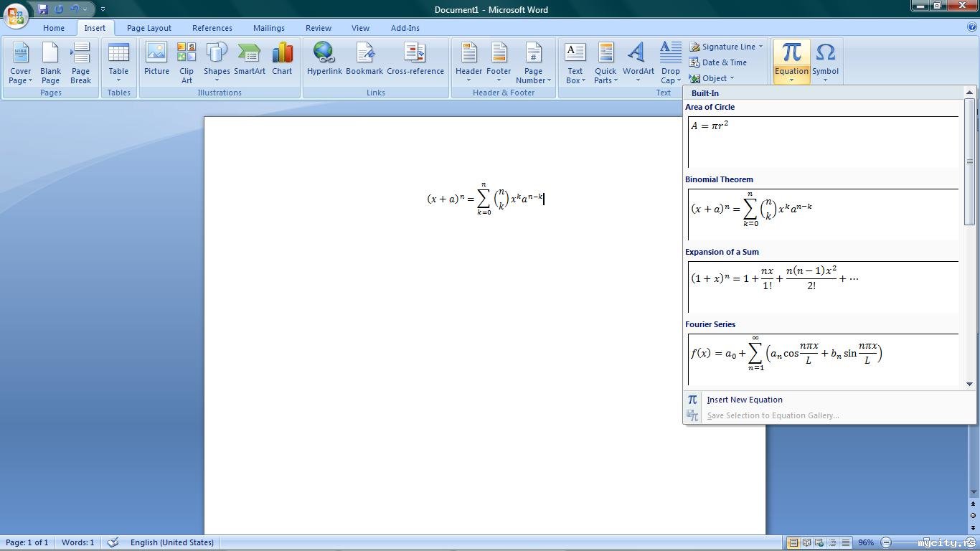Open the Clip Art pane
This screenshot has width=980, height=551.
(x=187, y=62)
